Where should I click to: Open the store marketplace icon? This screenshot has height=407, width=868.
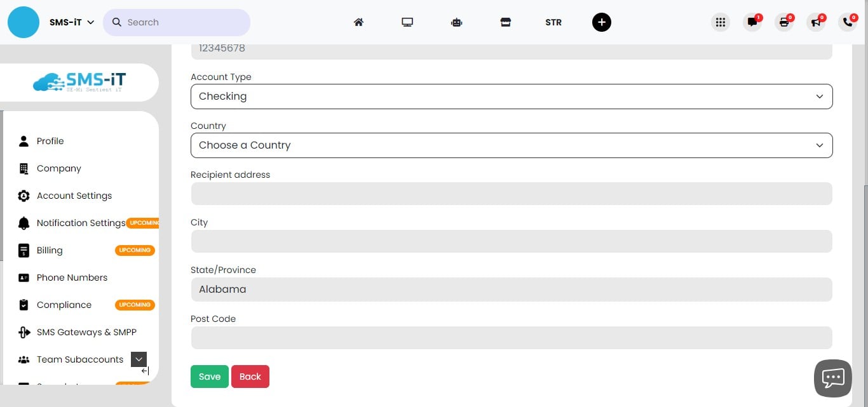tap(505, 22)
